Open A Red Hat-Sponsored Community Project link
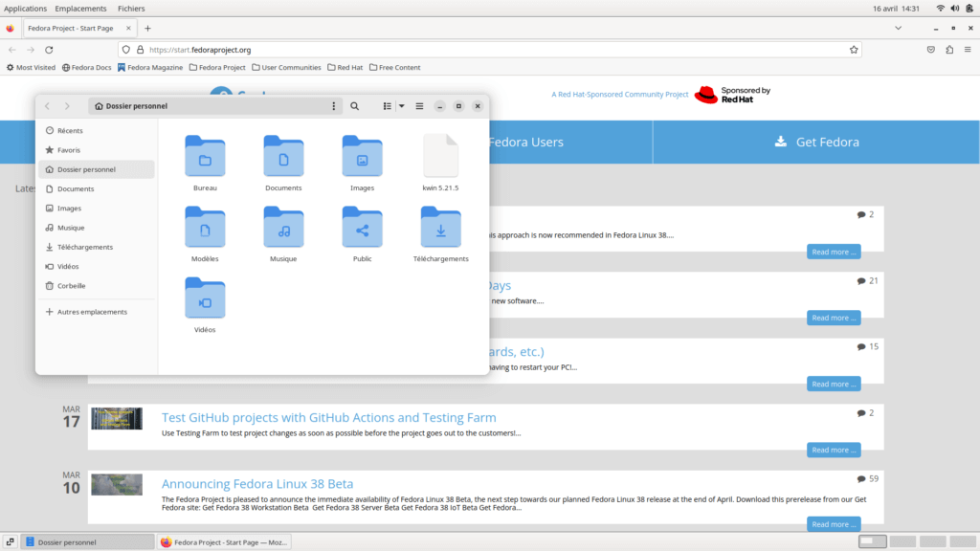The width and height of the screenshot is (980, 551). [619, 95]
